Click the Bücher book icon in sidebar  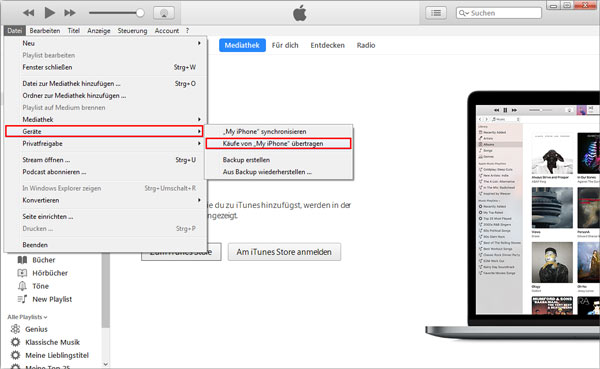(22, 260)
